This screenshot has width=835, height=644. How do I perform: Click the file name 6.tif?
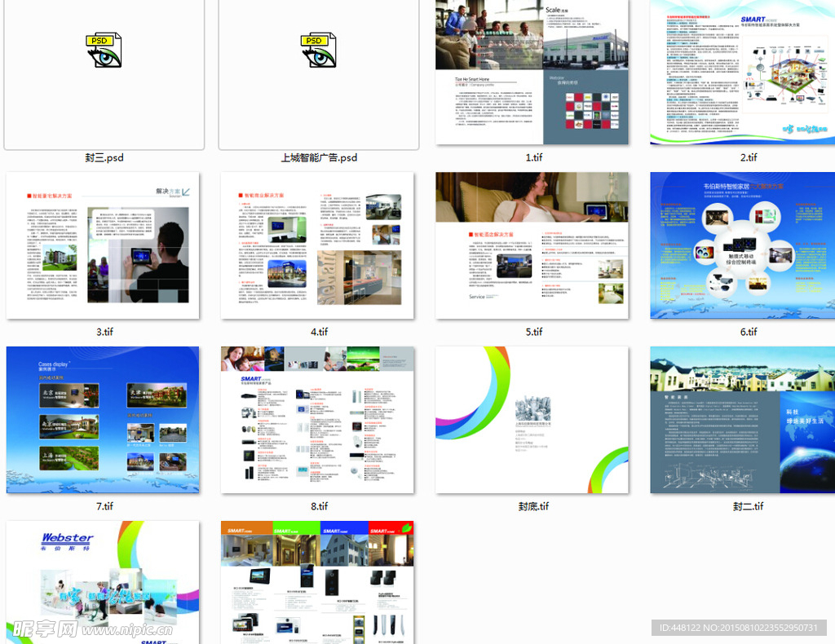click(x=749, y=332)
